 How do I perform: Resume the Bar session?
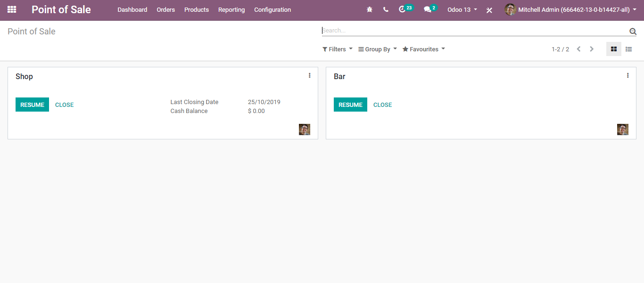point(350,105)
